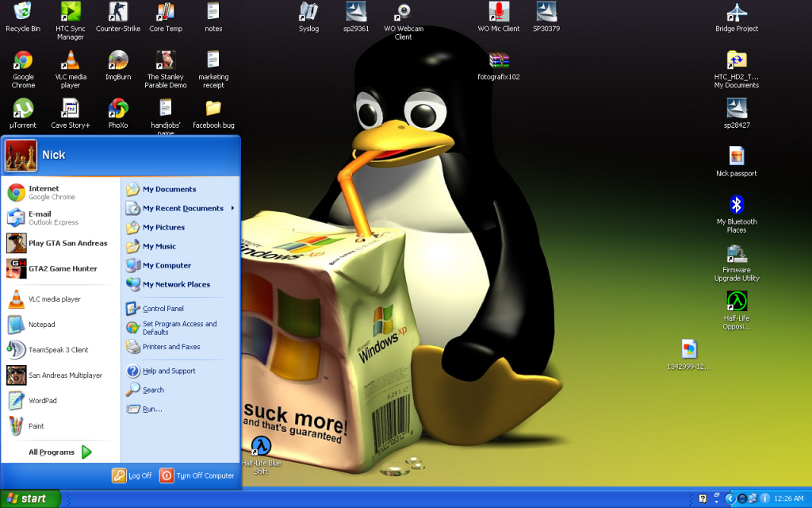
Task: Expand the My Recent Documents submenu
Action: [180, 209]
